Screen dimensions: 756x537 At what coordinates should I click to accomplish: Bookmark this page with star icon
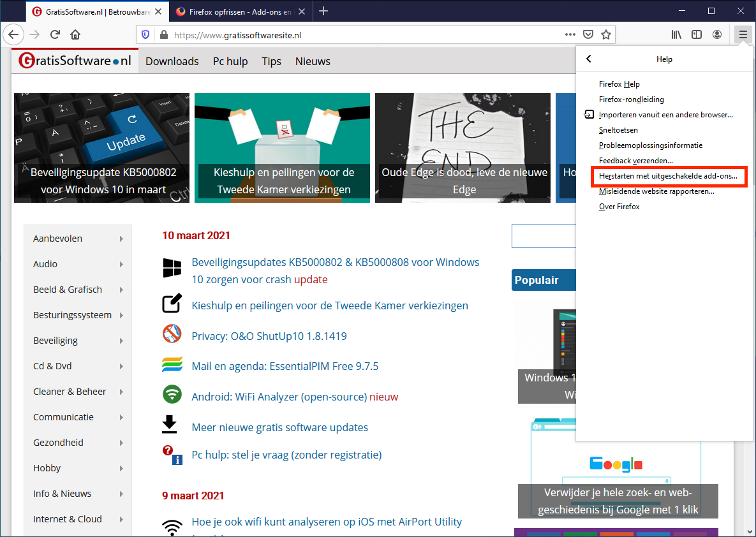[606, 35]
